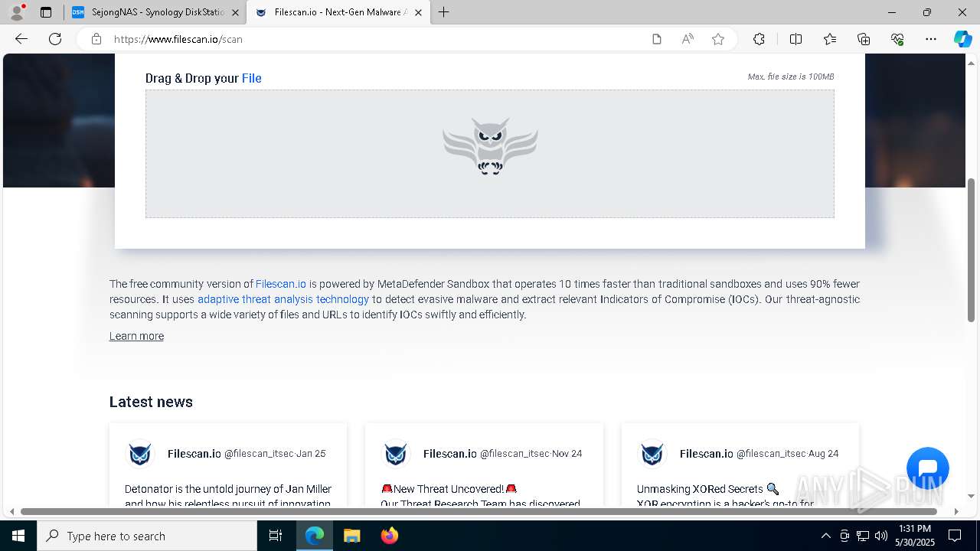Activate Read aloud icon
Image resolution: width=980 pixels, height=551 pixels.
[x=688, y=39]
